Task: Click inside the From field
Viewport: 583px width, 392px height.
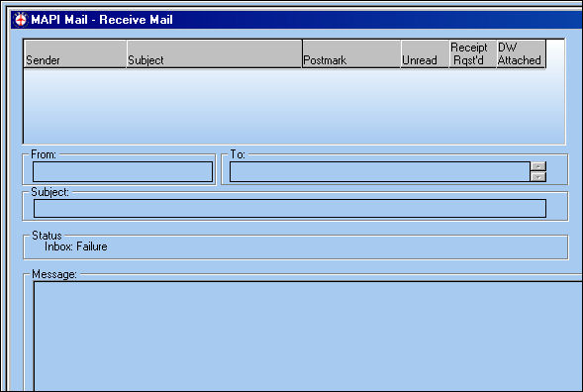Action: [123, 172]
